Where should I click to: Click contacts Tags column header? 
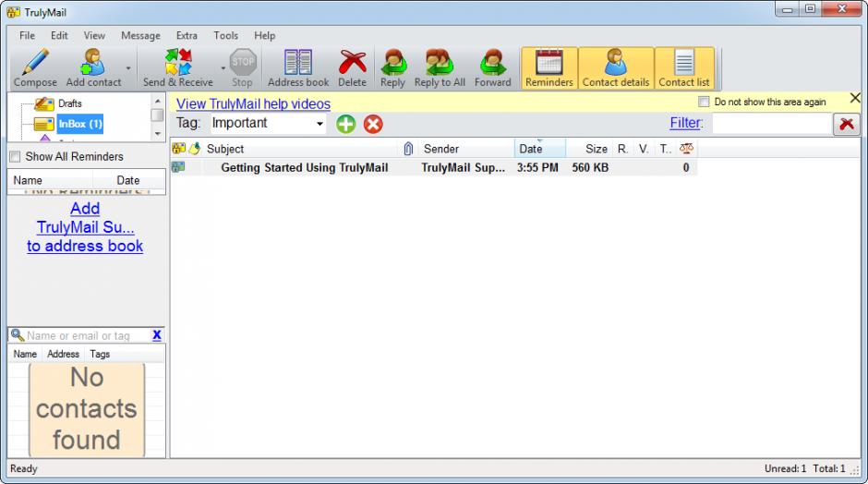(101, 354)
